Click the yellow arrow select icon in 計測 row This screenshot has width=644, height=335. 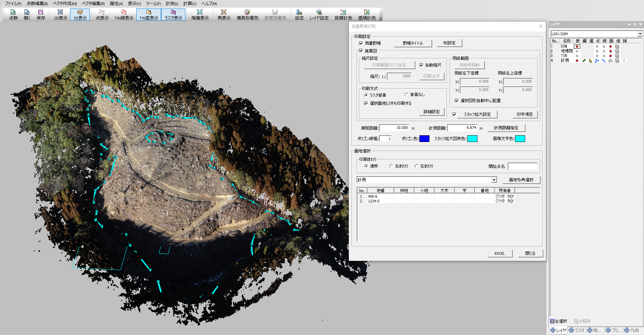(590, 61)
